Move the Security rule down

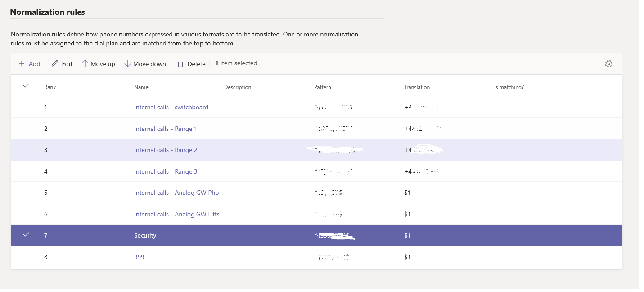pyautogui.click(x=145, y=63)
